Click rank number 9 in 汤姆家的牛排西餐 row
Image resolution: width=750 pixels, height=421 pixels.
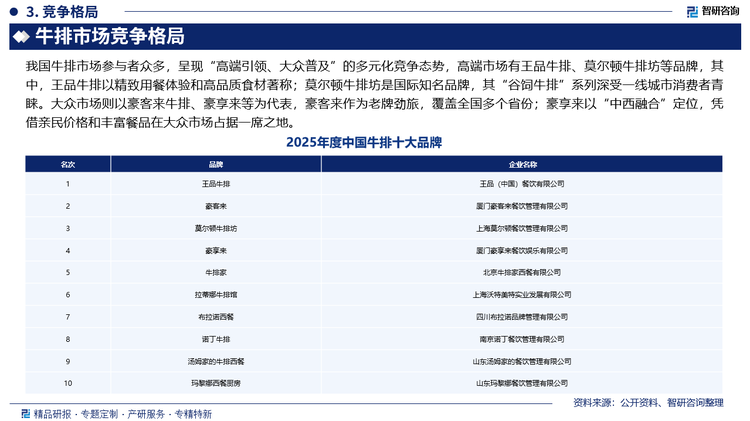68,361
